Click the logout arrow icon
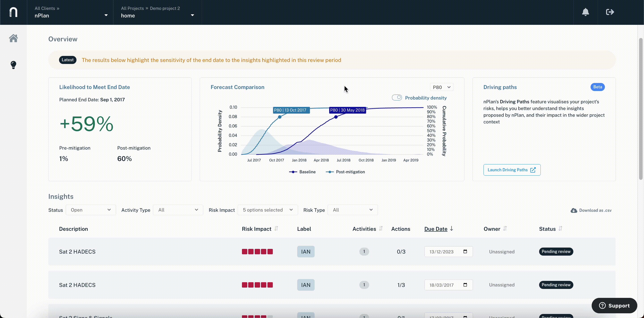The width and height of the screenshot is (644, 318). (x=610, y=12)
